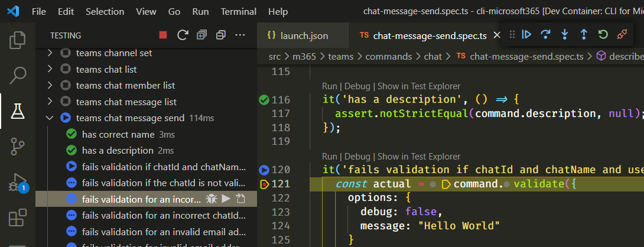Collapse the teams chat message send group
644x247 pixels.
point(50,118)
